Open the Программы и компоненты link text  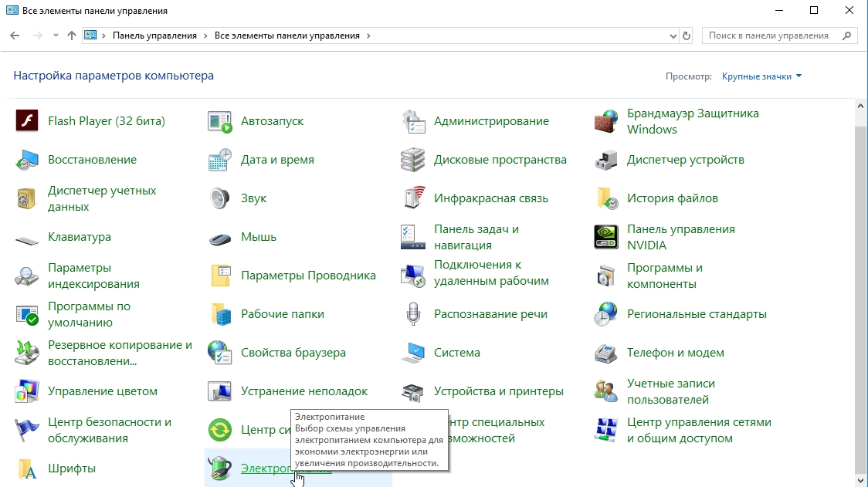pyautogui.click(x=665, y=276)
